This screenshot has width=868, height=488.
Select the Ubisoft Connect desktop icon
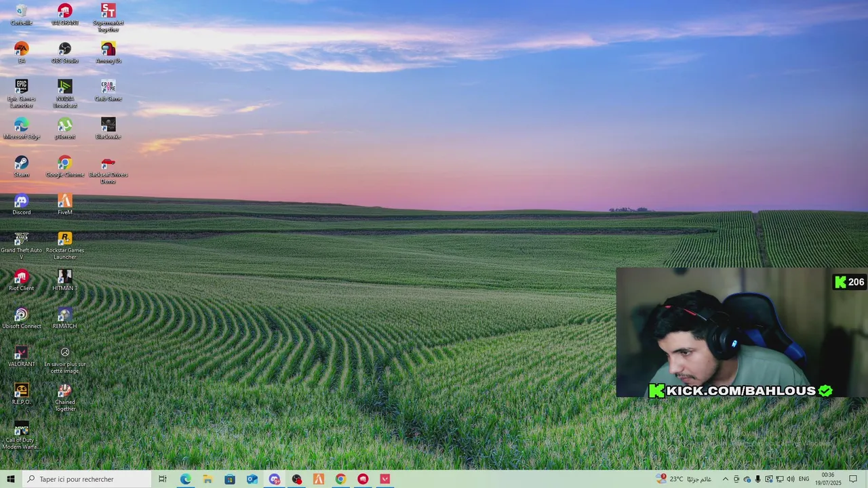[x=21, y=319]
